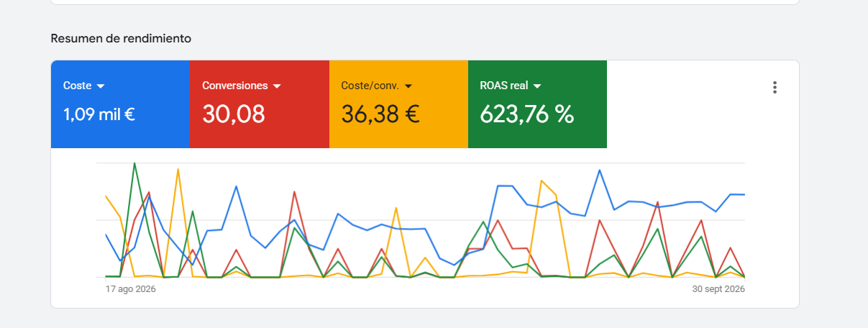Image resolution: width=868 pixels, height=328 pixels.
Task: Expand the Conversiones metric dropdown arrow
Action: pos(277,86)
